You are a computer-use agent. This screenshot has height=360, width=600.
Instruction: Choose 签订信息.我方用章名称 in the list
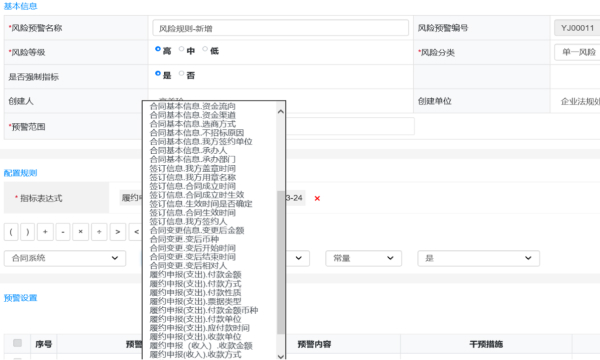(x=192, y=177)
